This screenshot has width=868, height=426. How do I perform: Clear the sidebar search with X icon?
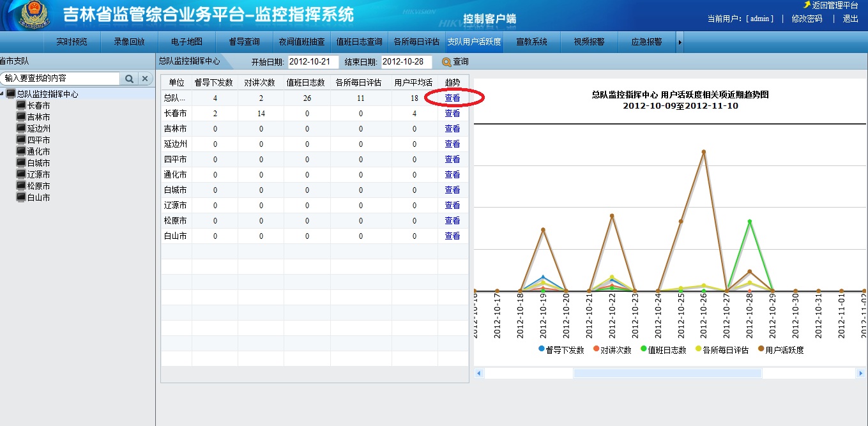(x=146, y=79)
